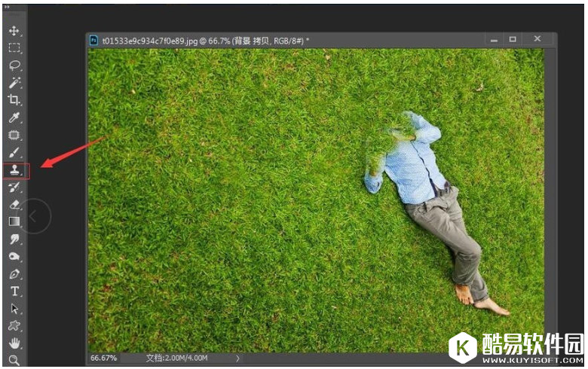588x369 pixels.
Task: Select the Move tool
Action: (14, 31)
